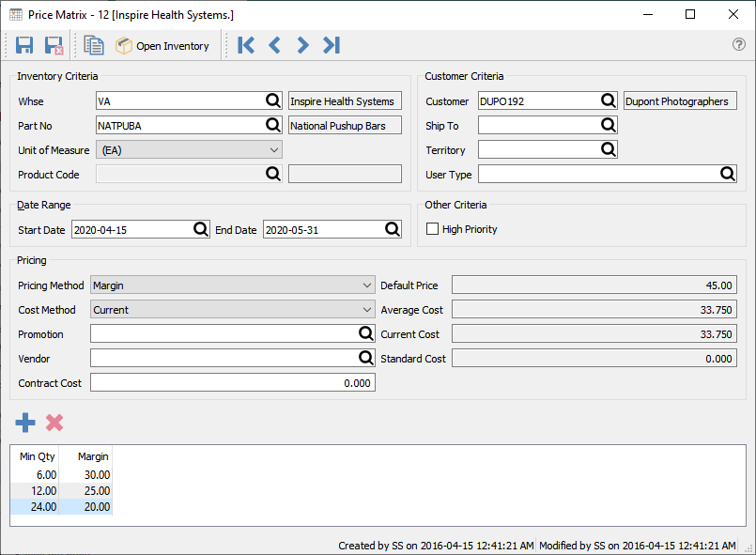The image size is (756, 555).
Task: Open the Unit of Measure dropdown
Action: coord(273,150)
